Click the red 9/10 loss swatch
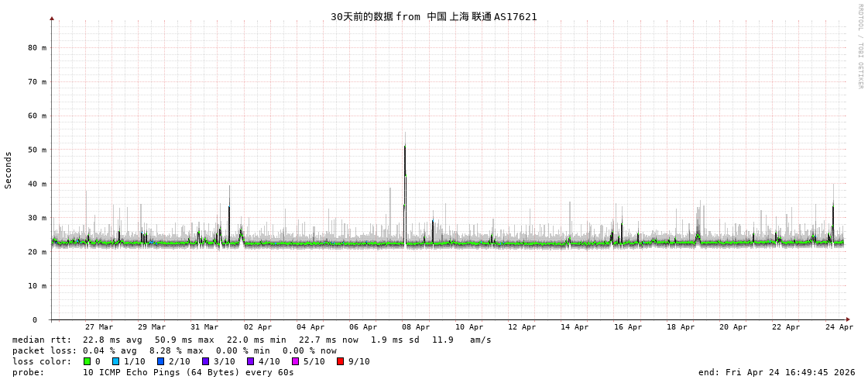 pyautogui.click(x=340, y=361)
